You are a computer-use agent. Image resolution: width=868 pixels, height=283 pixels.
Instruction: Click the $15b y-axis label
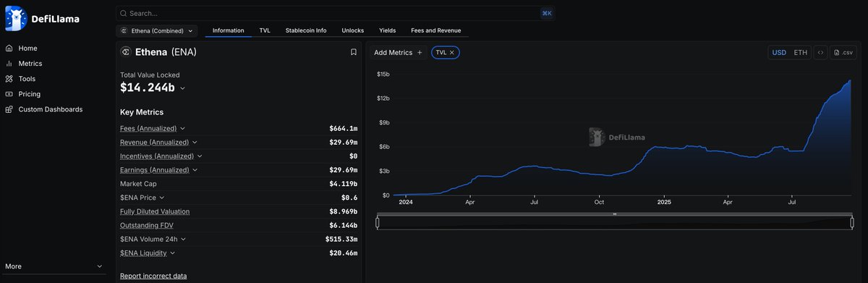click(x=383, y=75)
